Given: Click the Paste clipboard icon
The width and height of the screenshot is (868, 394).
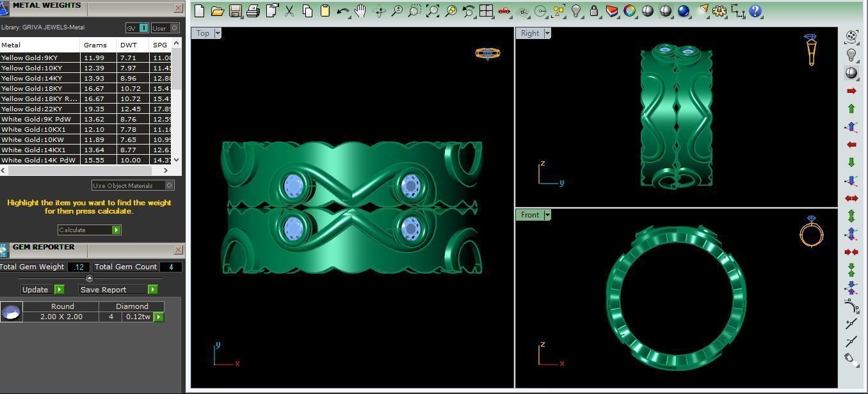Looking at the screenshot, I should click(325, 11).
